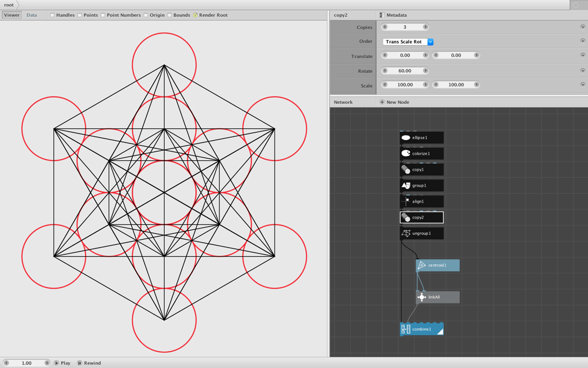Uncheck the Render Root checkbox
588x368 pixels.
tap(195, 15)
